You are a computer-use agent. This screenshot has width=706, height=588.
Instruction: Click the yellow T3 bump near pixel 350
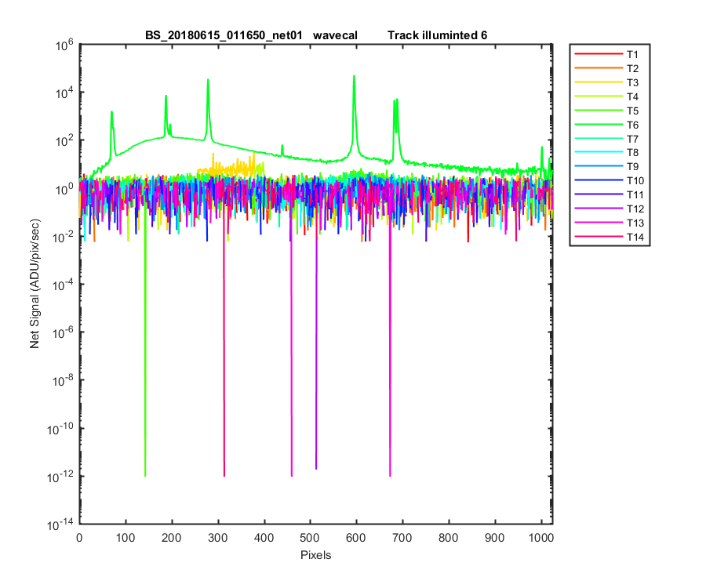[232, 167]
